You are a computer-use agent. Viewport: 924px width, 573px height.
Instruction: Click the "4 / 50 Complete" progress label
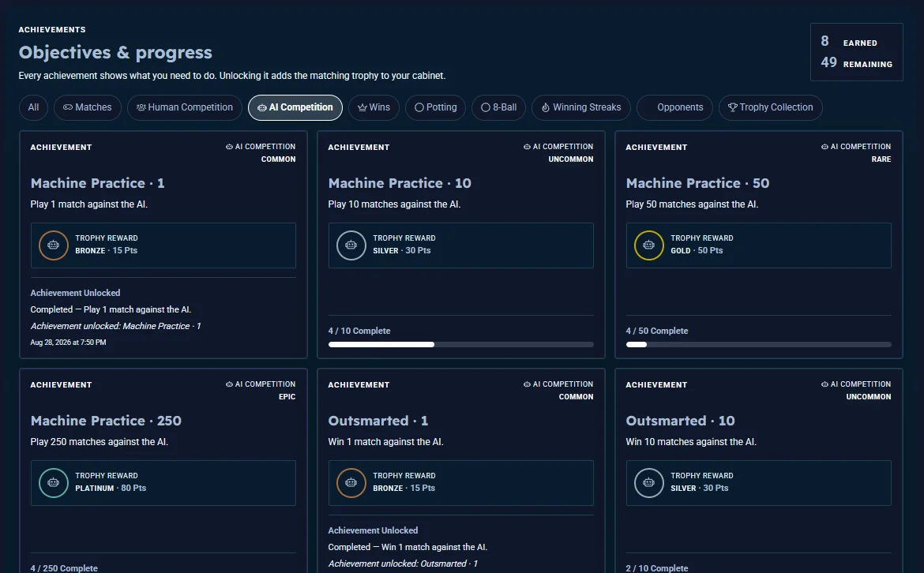click(x=657, y=331)
